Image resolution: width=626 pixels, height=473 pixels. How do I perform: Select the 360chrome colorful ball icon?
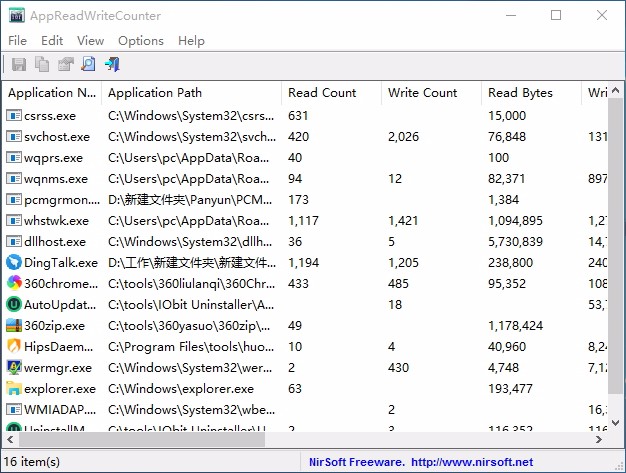14,283
